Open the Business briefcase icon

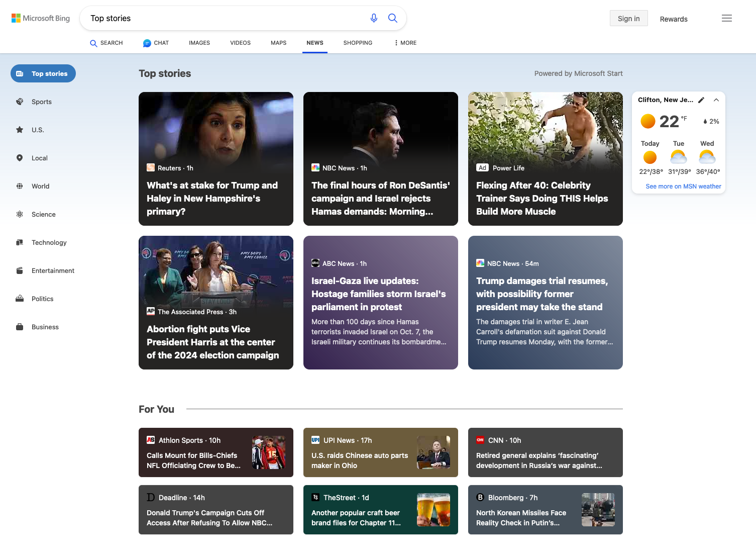pos(20,327)
